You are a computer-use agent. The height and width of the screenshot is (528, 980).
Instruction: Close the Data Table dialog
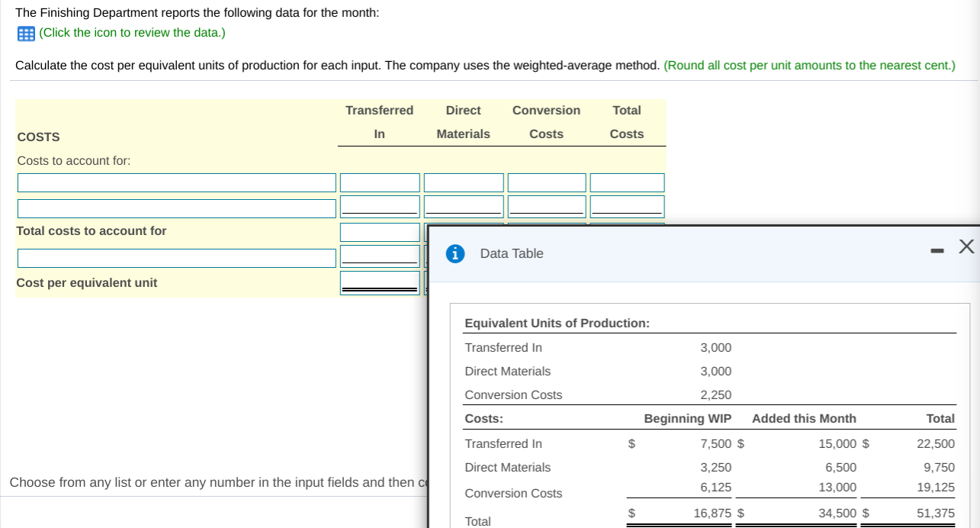click(x=966, y=246)
